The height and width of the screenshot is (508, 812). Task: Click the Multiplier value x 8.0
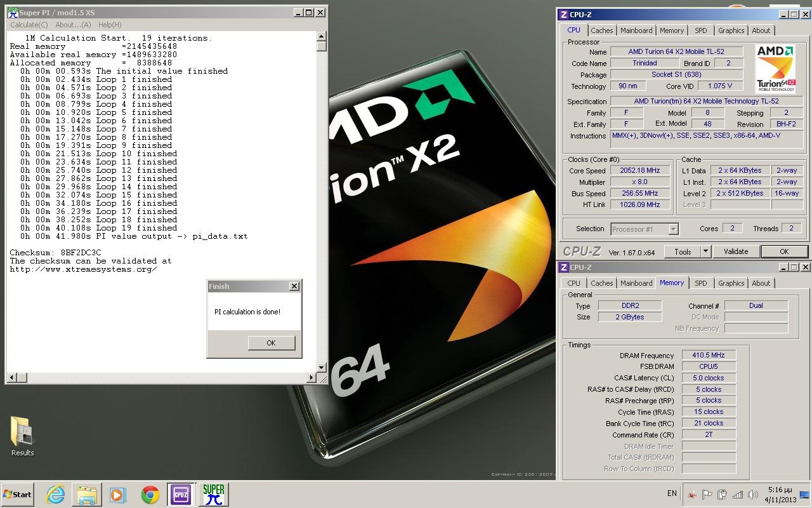coord(641,182)
